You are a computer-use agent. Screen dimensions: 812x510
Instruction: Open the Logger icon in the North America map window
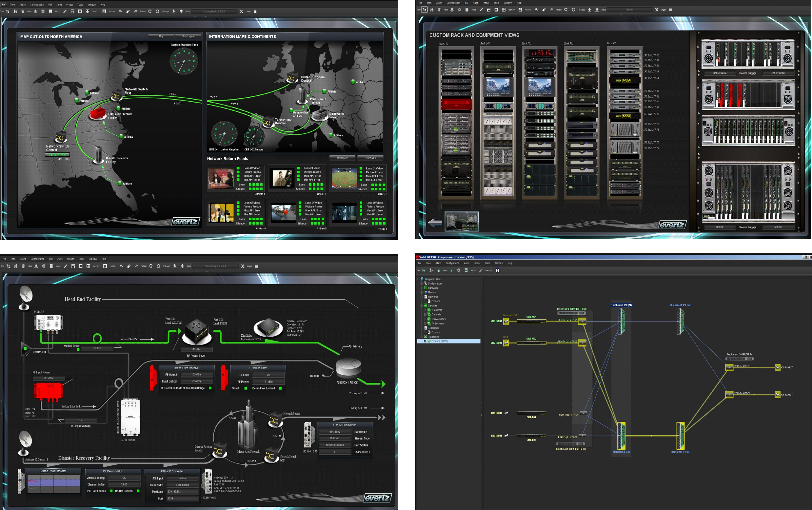click(x=255, y=11)
